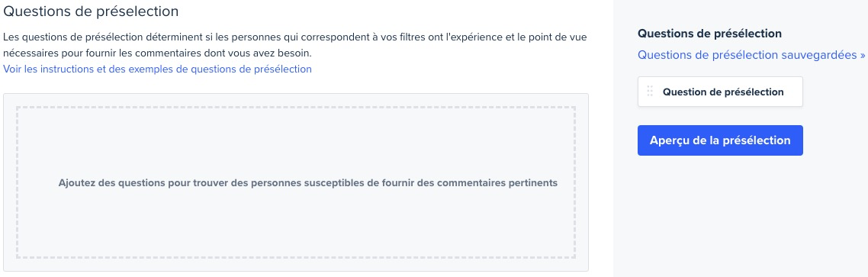Click empty sidebar area below Aperçu button
Image resolution: width=868 pixels, height=277 pixels.
[x=741, y=216]
